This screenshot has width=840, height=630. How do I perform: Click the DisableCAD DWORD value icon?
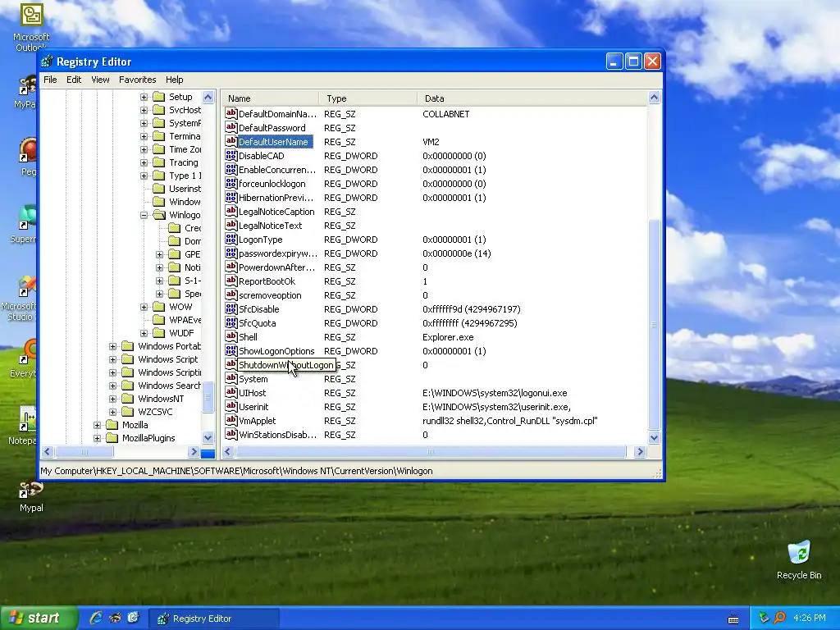coord(231,155)
